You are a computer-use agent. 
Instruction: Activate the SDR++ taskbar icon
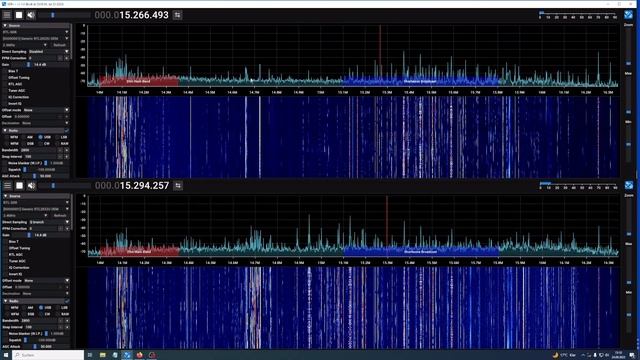[x=127, y=355]
